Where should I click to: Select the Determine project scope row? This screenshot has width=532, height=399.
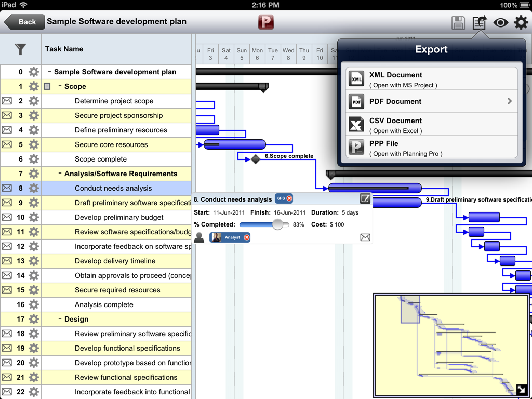pos(96,101)
